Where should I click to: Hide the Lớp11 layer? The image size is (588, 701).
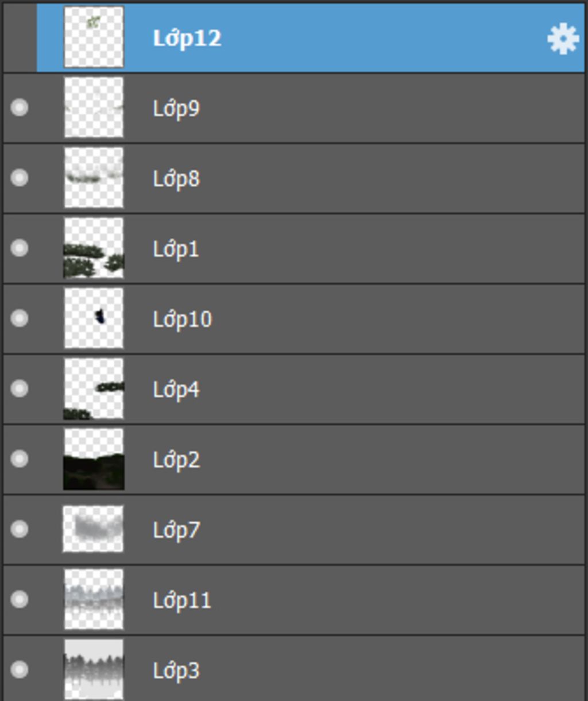[x=20, y=599]
